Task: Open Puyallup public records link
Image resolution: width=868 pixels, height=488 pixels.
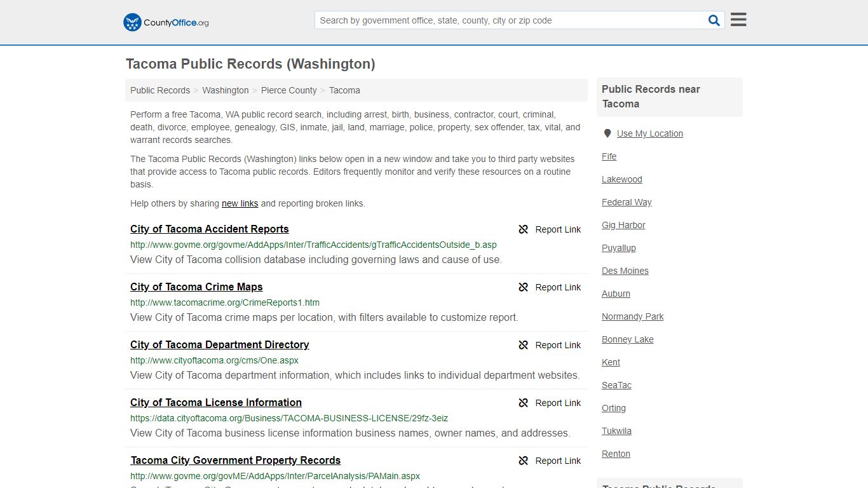Action: (x=619, y=248)
